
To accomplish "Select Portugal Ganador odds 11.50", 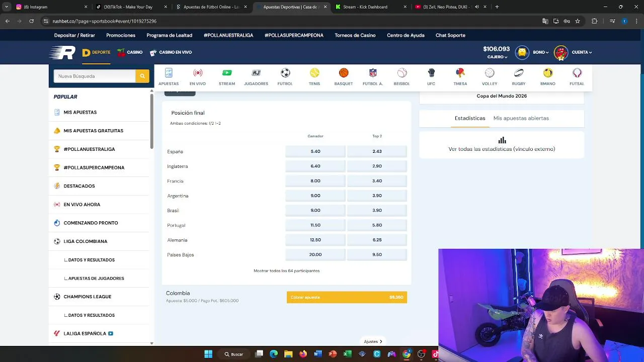I will (315, 225).
